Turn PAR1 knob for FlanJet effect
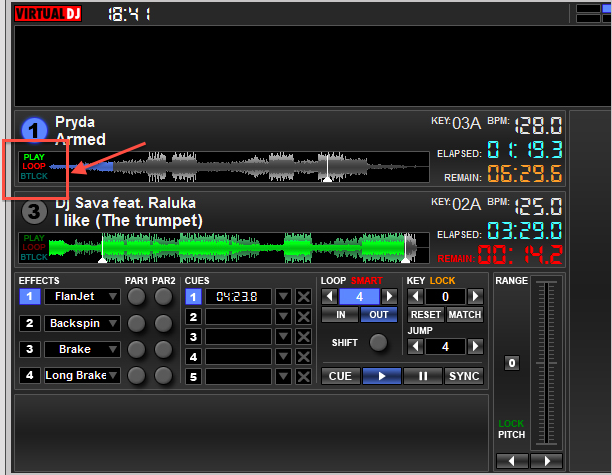The width and height of the screenshot is (612, 475). pos(137,297)
